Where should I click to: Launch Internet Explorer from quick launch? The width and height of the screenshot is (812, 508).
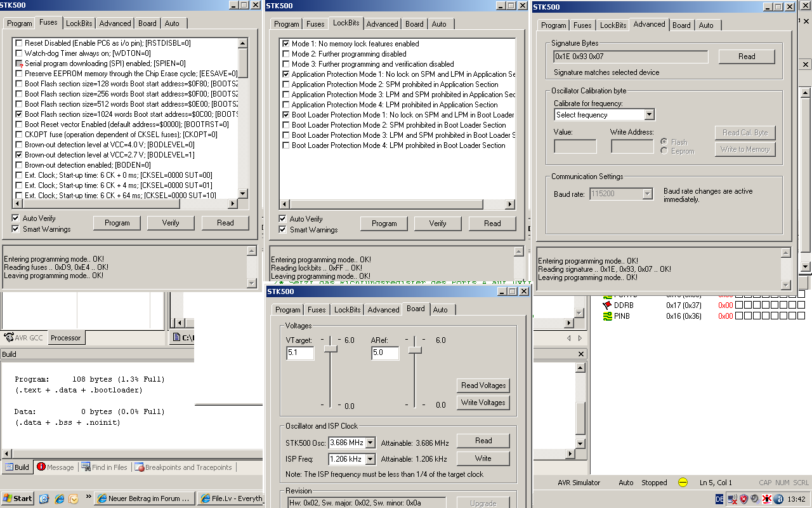coord(59,498)
